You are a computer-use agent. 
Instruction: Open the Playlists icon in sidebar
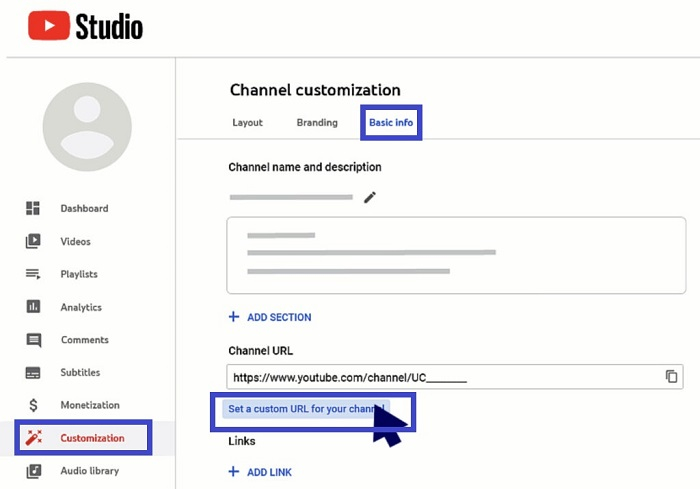(33, 274)
